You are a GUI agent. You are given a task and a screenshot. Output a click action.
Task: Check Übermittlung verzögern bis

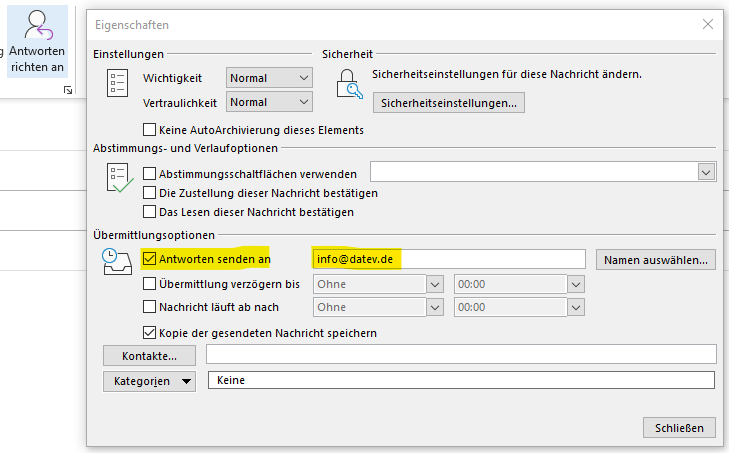pyautogui.click(x=149, y=284)
